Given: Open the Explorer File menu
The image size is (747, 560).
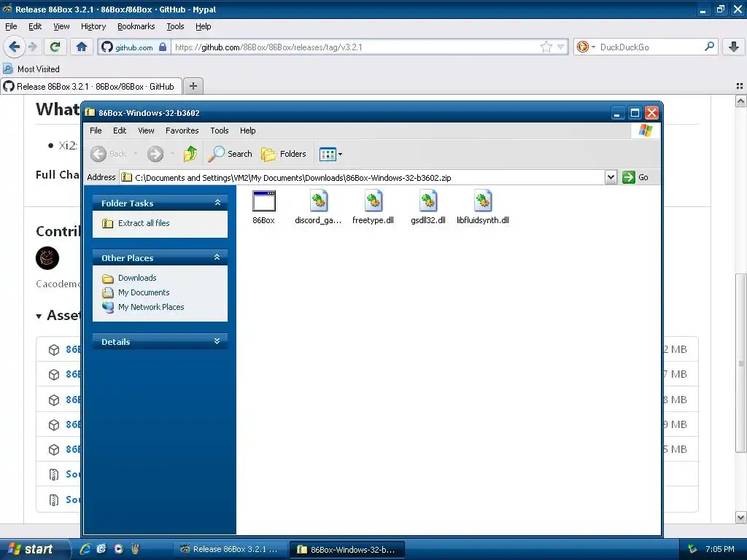Looking at the screenshot, I should coord(96,131).
